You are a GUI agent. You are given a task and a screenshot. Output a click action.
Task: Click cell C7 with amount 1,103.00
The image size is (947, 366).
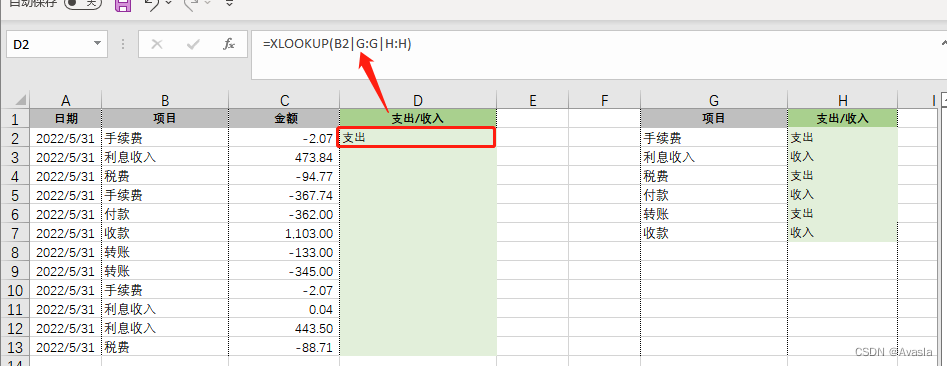pyautogui.click(x=284, y=233)
